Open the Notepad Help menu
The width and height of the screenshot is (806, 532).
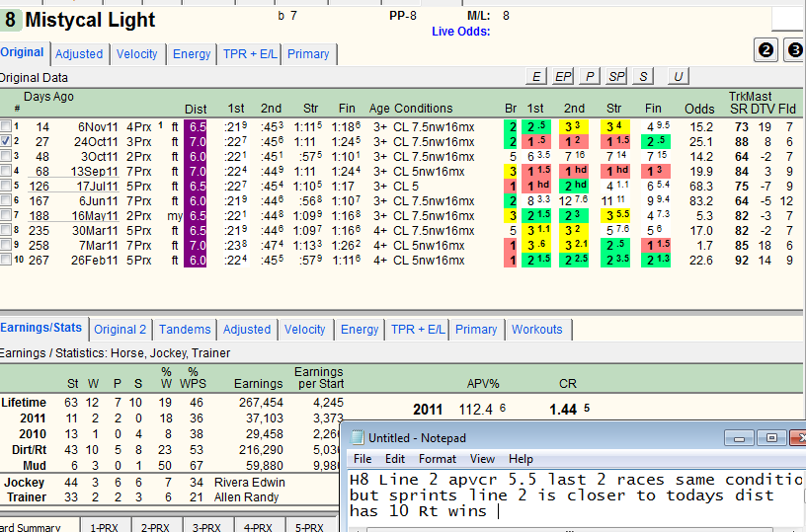(x=521, y=459)
